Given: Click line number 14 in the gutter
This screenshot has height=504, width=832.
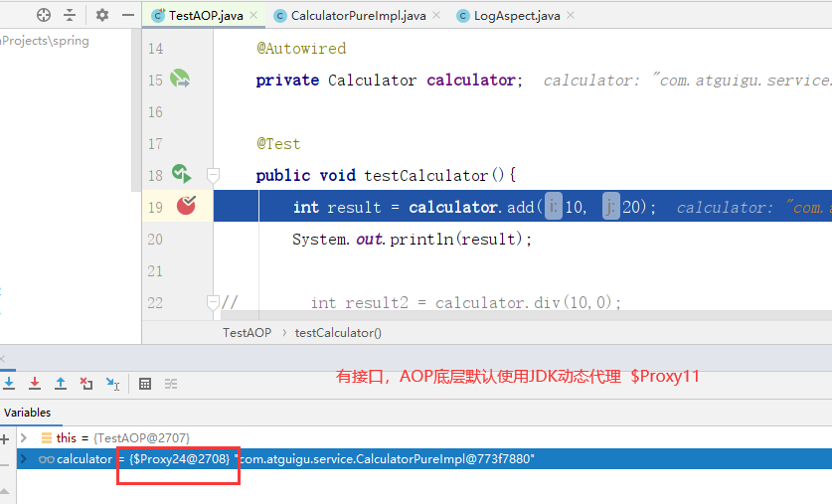Looking at the screenshot, I should 155,49.
